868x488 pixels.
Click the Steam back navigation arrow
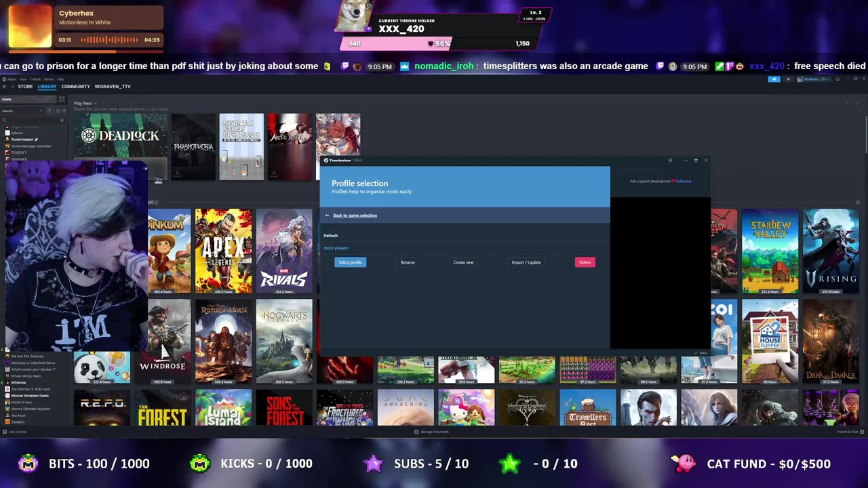pos(4,87)
